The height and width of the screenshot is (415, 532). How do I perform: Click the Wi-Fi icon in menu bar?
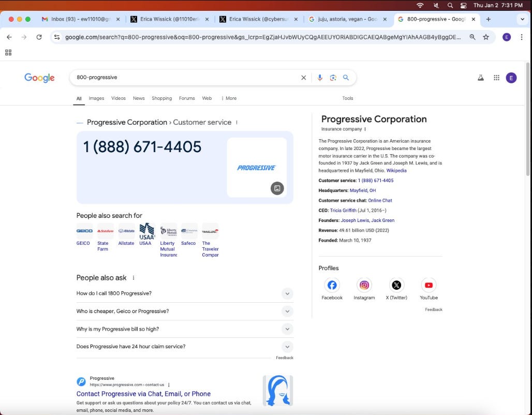tap(420, 5)
